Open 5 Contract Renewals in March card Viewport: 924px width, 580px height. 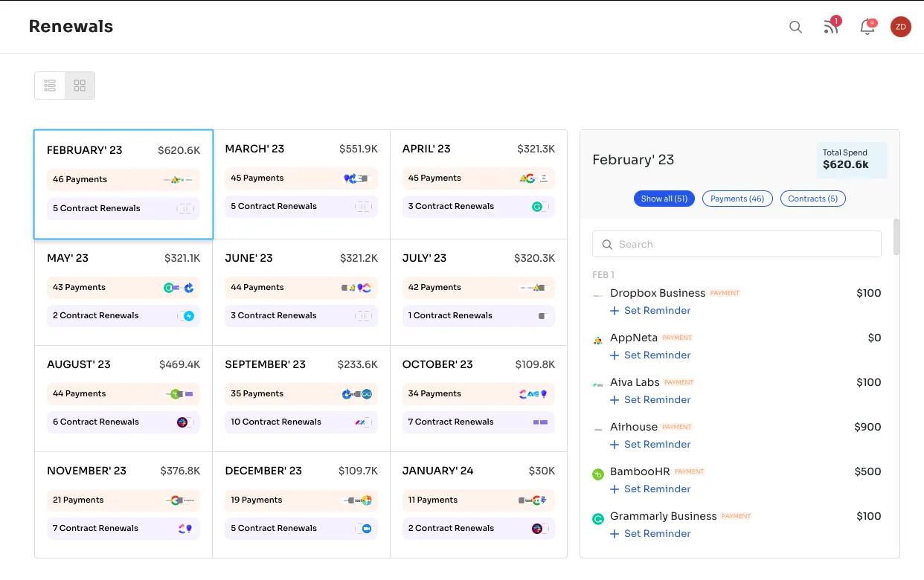301,206
